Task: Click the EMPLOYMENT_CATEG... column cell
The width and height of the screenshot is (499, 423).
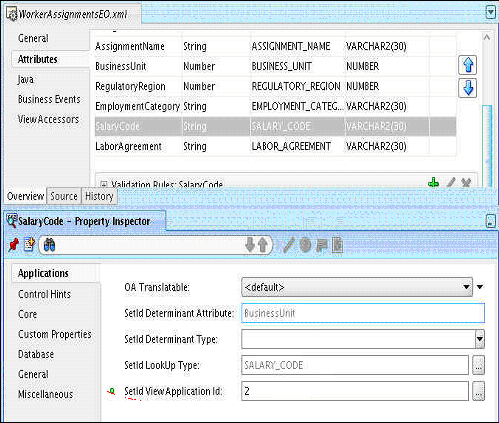Action: 297,106
